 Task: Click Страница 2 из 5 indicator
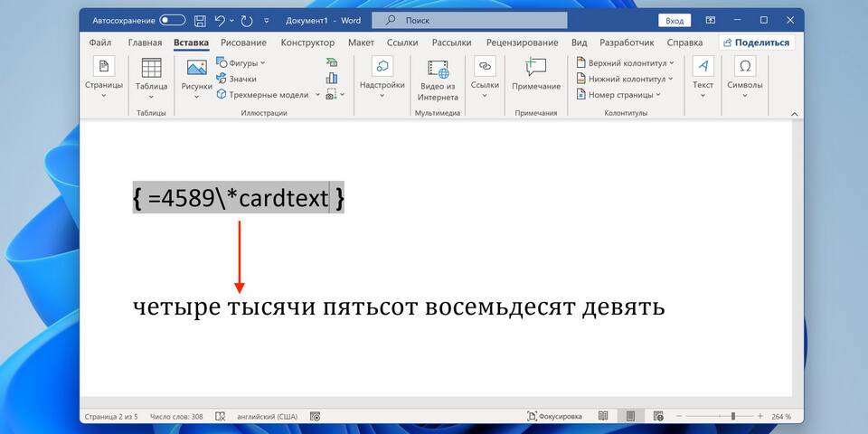point(111,416)
